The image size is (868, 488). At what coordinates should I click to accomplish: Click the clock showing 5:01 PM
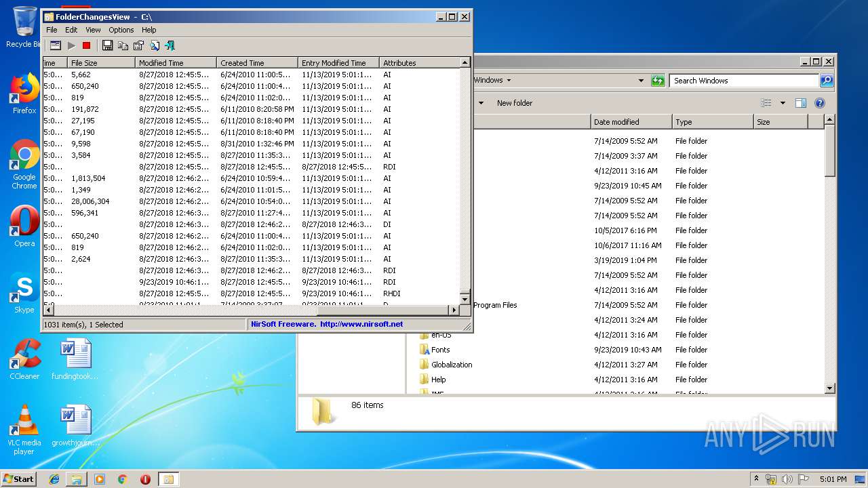tap(833, 479)
